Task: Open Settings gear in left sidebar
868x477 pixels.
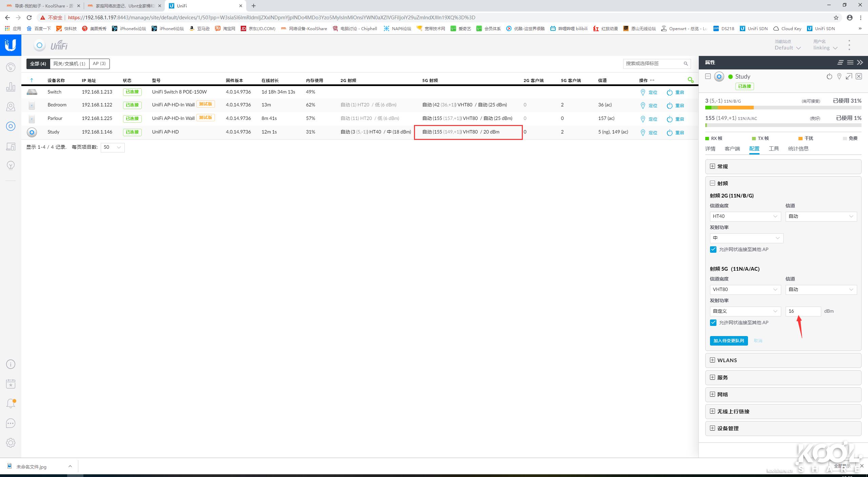Action: click(11, 442)
